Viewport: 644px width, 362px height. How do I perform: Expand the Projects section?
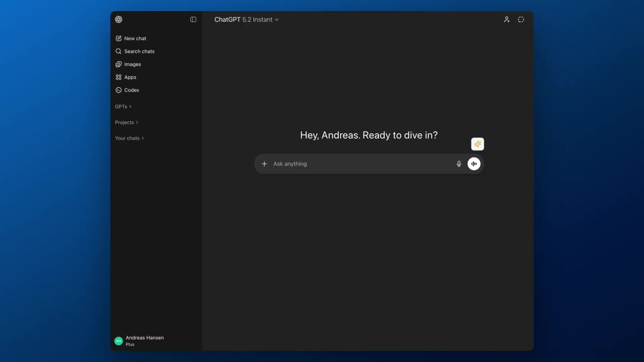[126, 122]
